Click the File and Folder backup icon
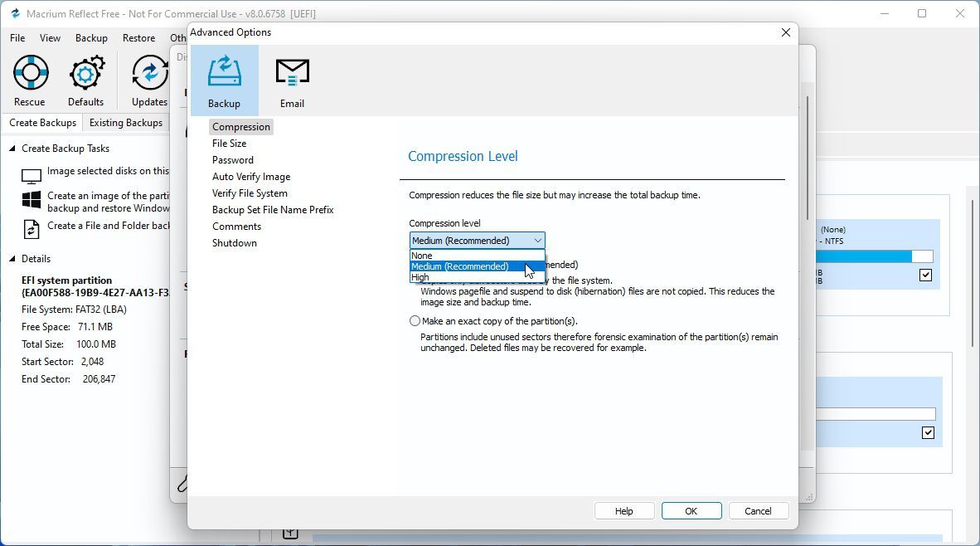980x546 pixels. point(32,230)
